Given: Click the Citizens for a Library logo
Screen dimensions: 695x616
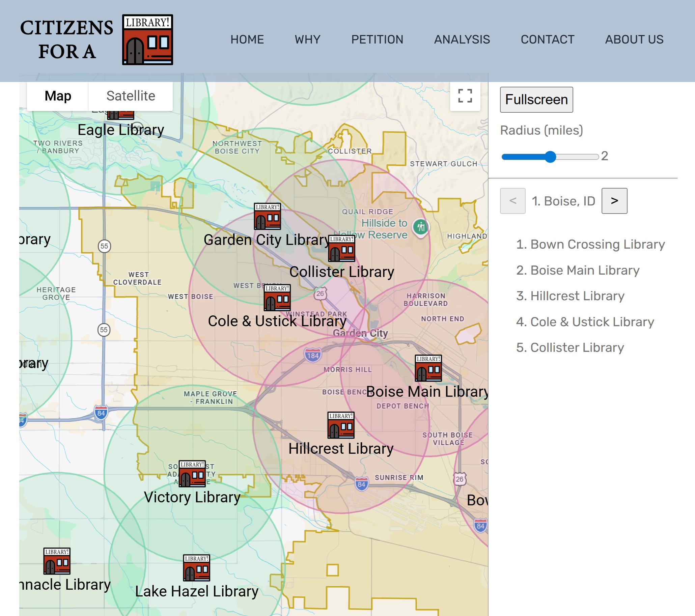Looking at the screenshot, I should pyautogui.click(x=147, y=40).
